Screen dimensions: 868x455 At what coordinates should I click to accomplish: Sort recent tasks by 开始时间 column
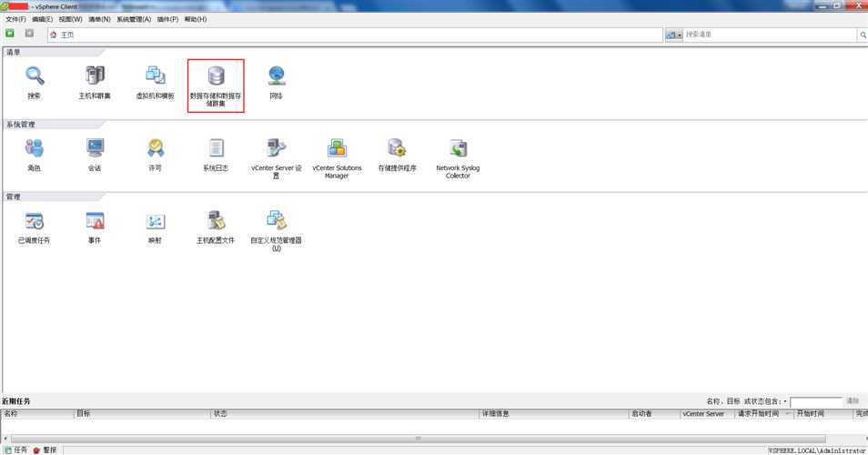[823, 413]
